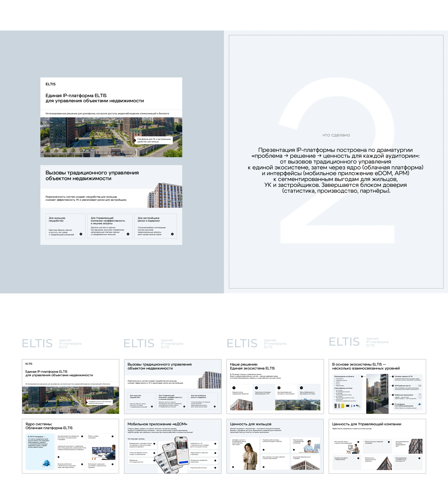Screen dimensions: 448x504
Task: Click the ELTIS logo above 'В основе экосистемы' slide
Action: pos(344,342)
